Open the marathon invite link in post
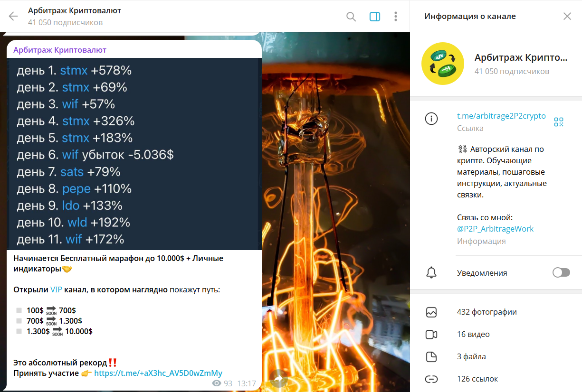The image size is (582, 392). coord(158,373)
